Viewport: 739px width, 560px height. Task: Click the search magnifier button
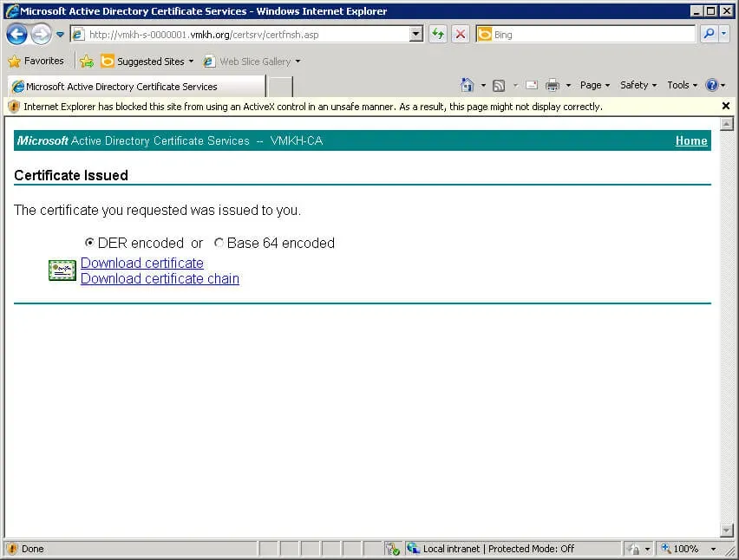point(709,35)
